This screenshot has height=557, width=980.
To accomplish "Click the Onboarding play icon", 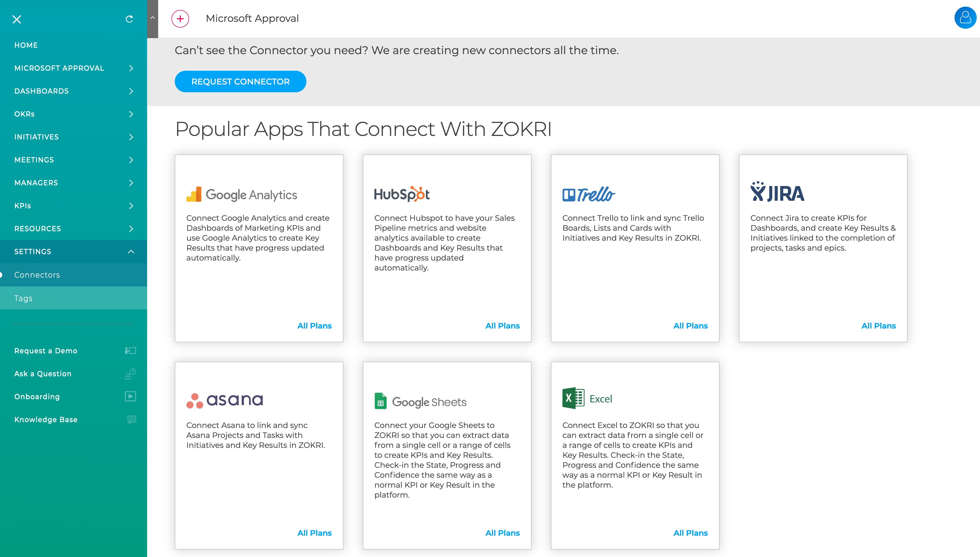I will coord(131,396).
